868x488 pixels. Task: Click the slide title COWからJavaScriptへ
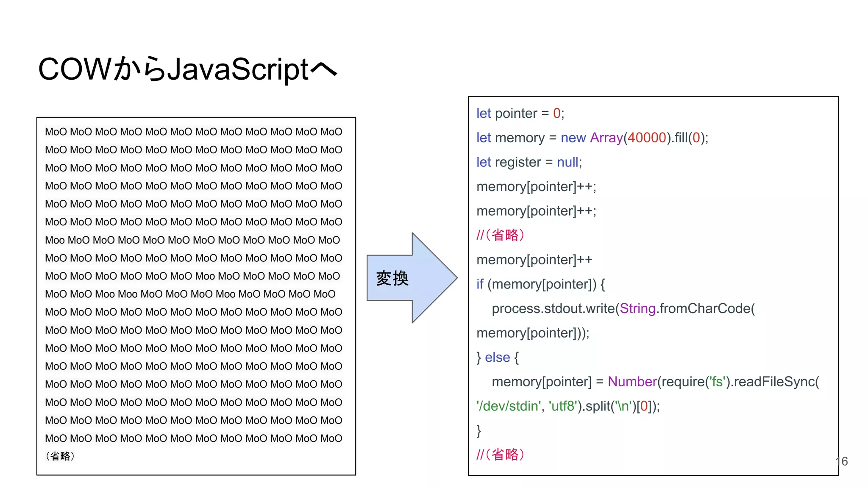pyautogui.click(x=188, y=69)
